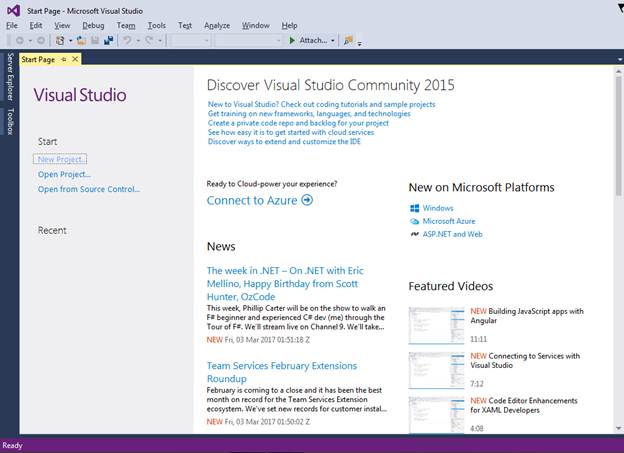Click the green Start/Attach play icon
The image size is (624, 453).
292,41
